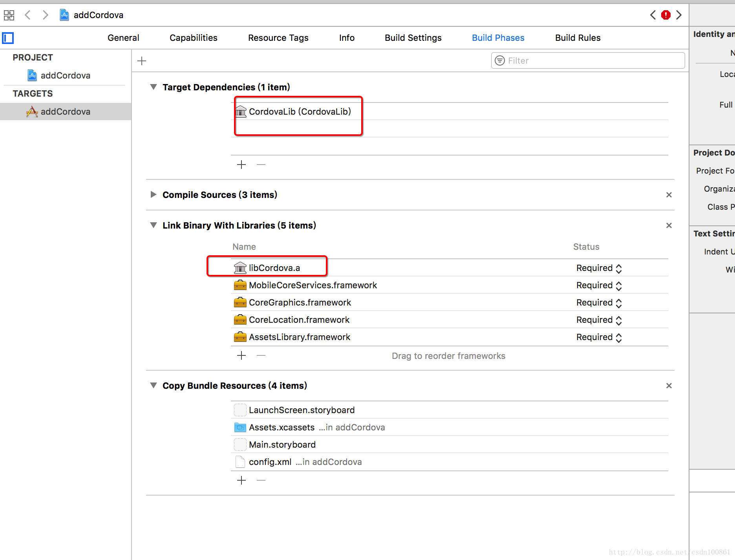
Task: Select addCordova under PROJECT
Action: [66, 75]
